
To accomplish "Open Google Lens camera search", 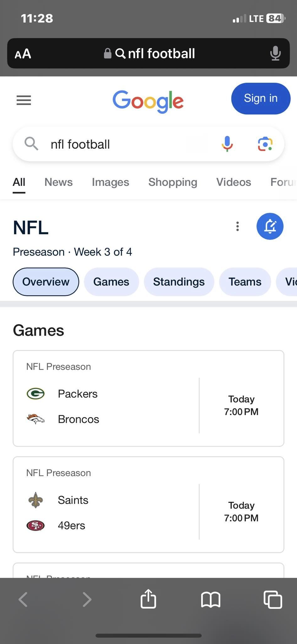I will (x=265, y=144).
